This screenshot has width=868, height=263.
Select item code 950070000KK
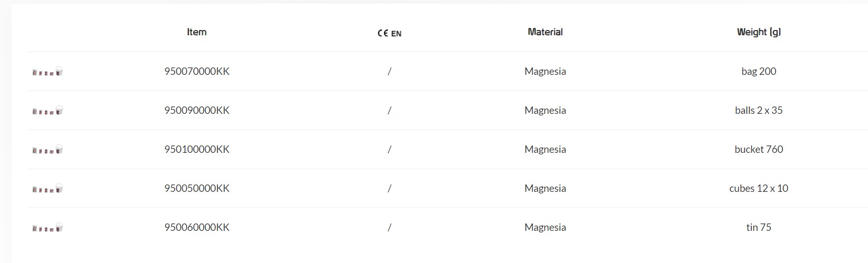click(x=196, y=71)
